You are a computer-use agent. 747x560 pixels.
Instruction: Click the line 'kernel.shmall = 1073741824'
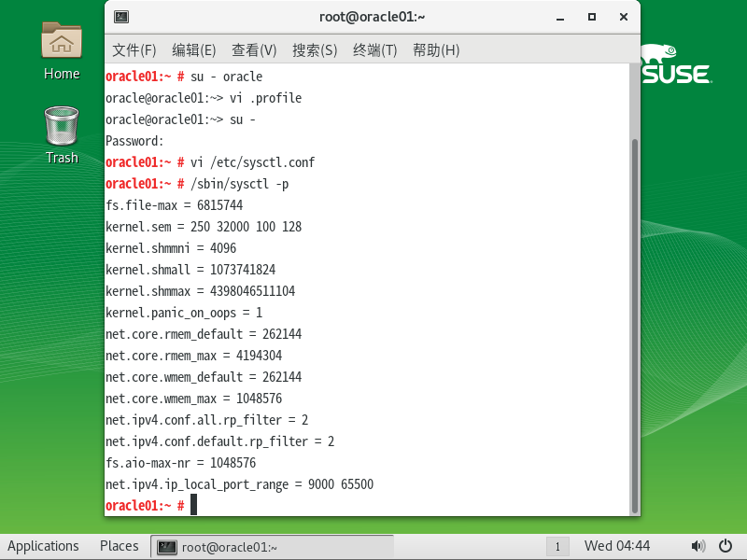[190, 270]
